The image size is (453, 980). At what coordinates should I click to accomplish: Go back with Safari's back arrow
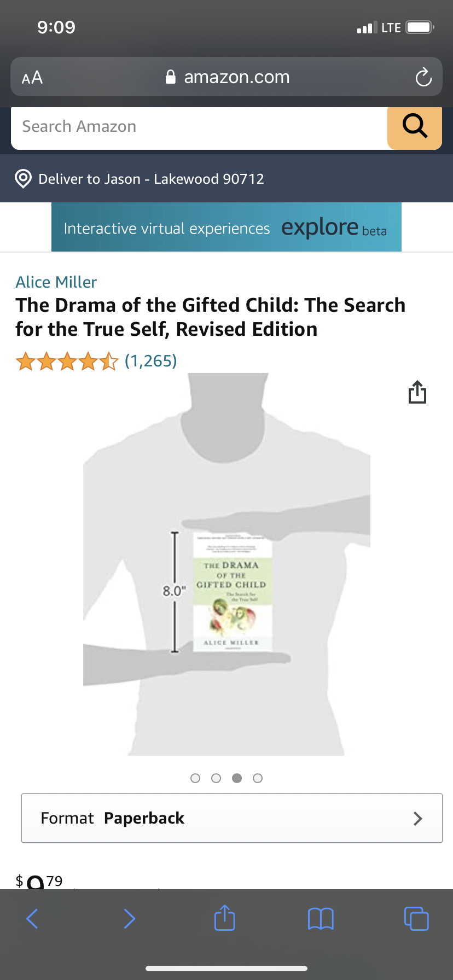point(32,918)
